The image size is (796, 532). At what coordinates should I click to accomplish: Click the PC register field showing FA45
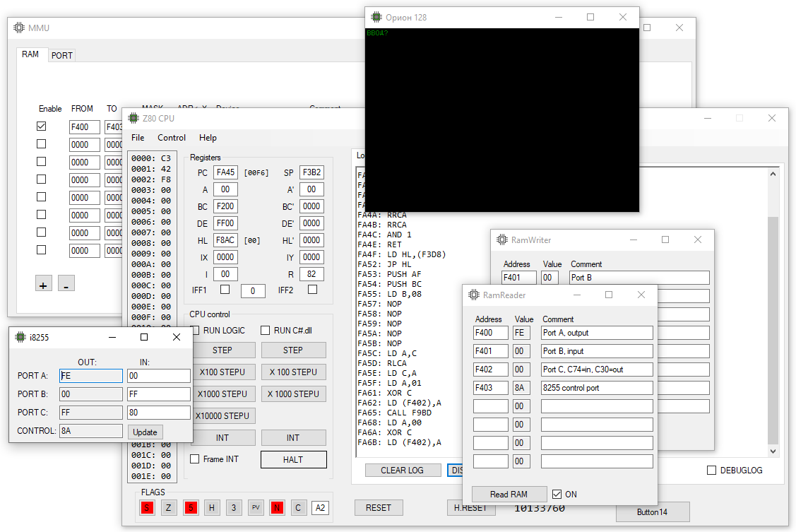(x=225, y=172)
